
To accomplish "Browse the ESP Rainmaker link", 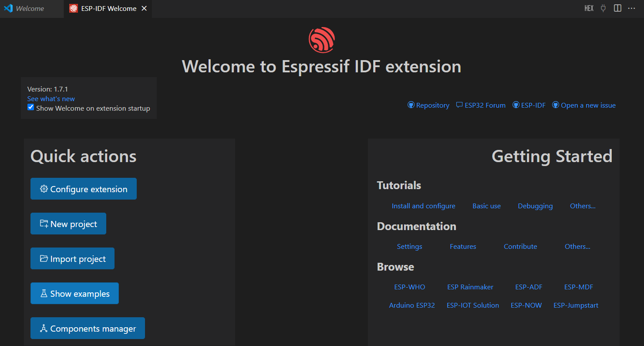I will tap(470, 287).
